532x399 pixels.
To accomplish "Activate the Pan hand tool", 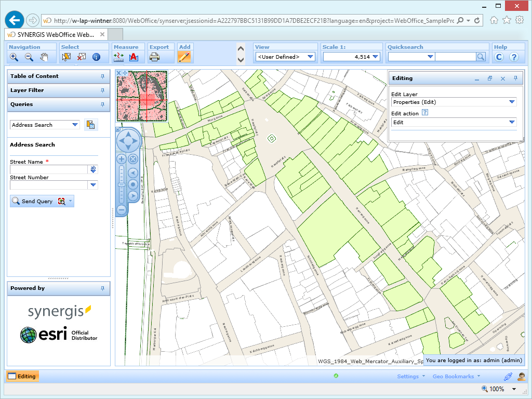I will (44, 57).
